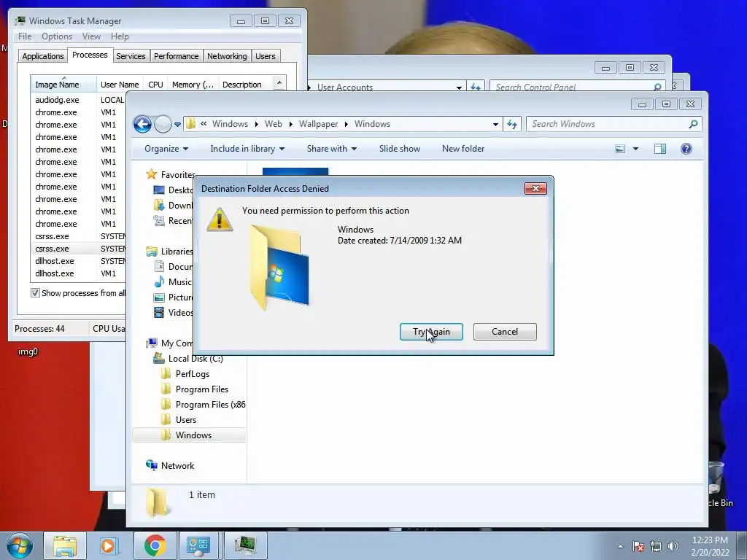Switch to Task Manager Networking tab
This screenshot has width=747, height=560.
pos(227,56)
